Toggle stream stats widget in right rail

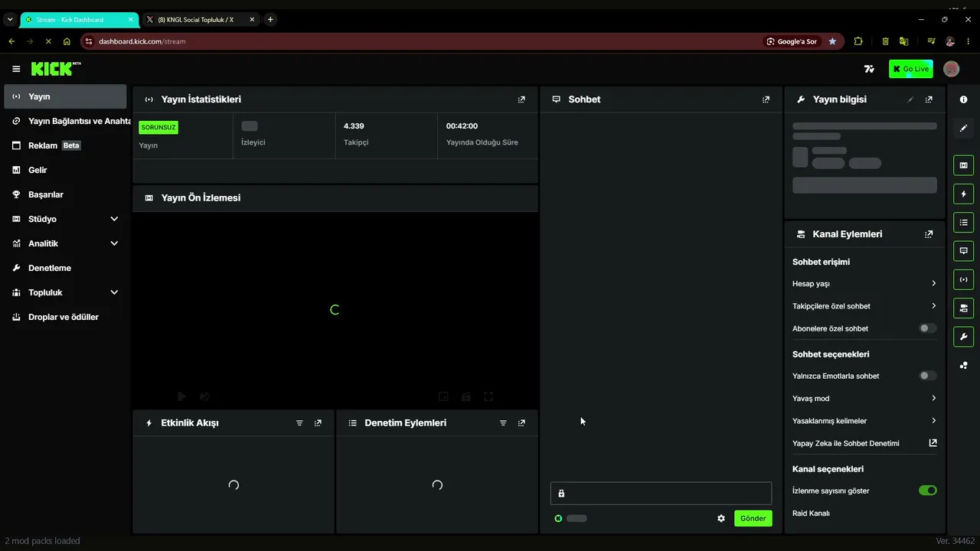click(963, 279)
